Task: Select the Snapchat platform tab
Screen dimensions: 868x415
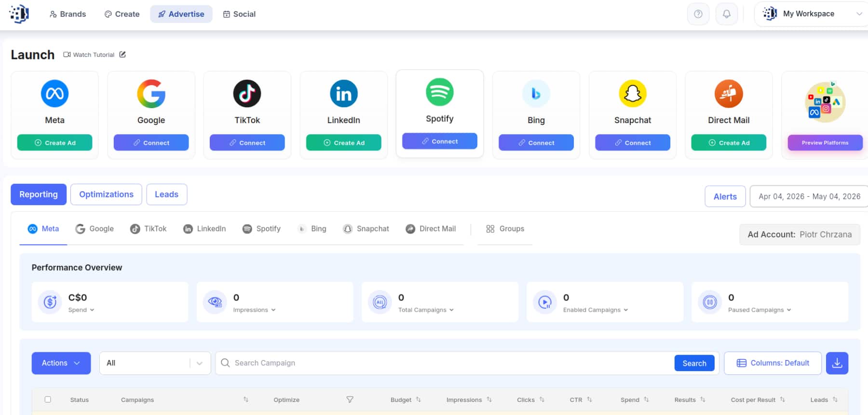Action: pos(366,229)
